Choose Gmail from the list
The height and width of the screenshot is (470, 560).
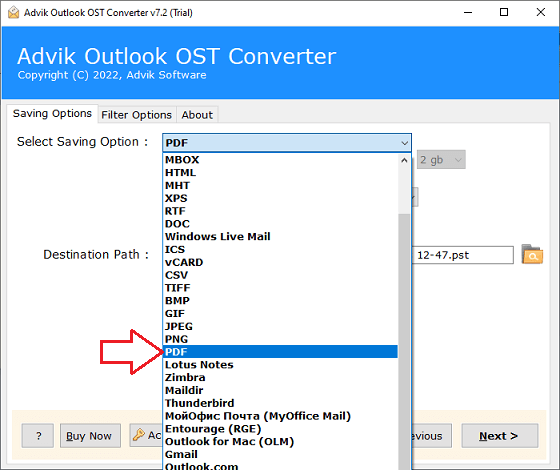280,454
